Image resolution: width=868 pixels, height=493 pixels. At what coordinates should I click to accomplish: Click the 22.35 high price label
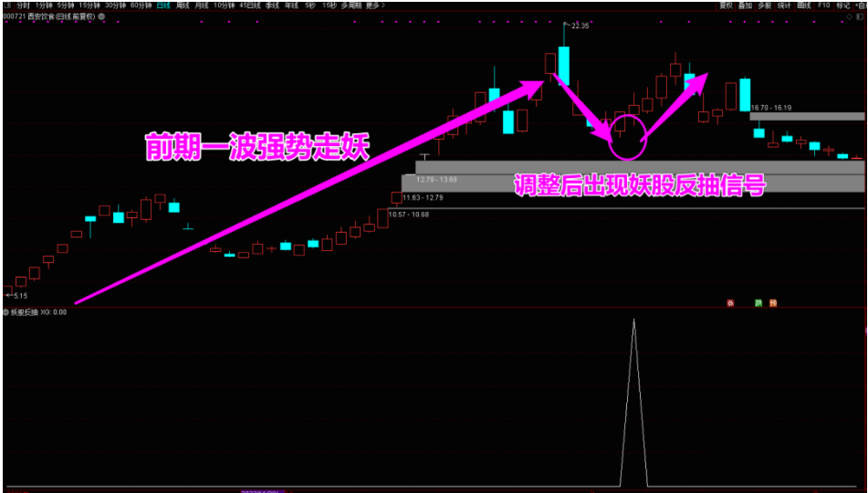tap(579, 26)
